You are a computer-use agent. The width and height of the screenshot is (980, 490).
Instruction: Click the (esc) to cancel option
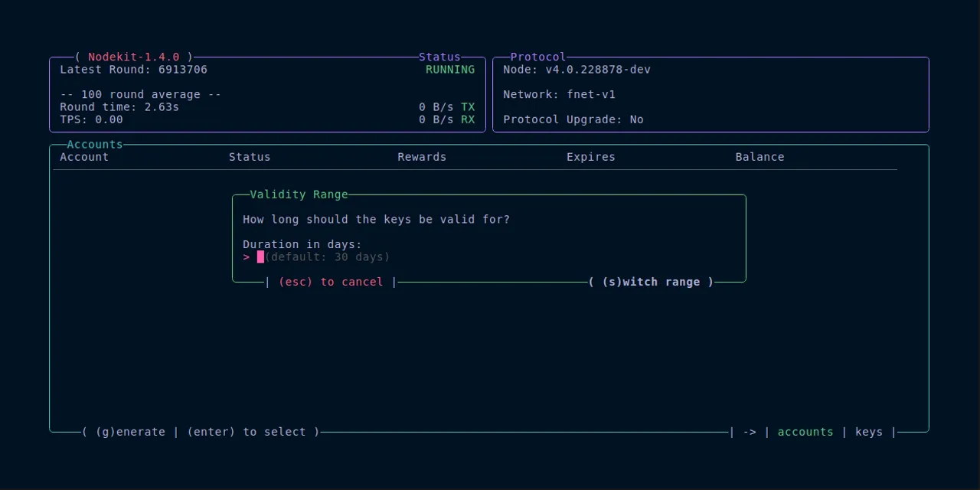tap(331, 283)
